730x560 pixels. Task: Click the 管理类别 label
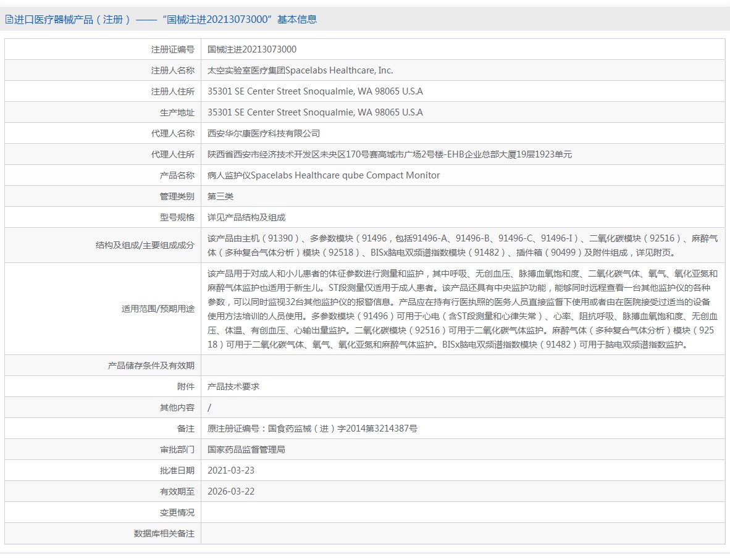pos(177,196)
